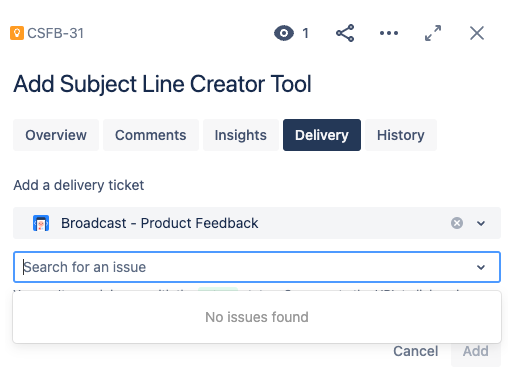Screen dimensions: 508x383
Task: Click the orange idea lightbulb icon
Action: (17, 33)
